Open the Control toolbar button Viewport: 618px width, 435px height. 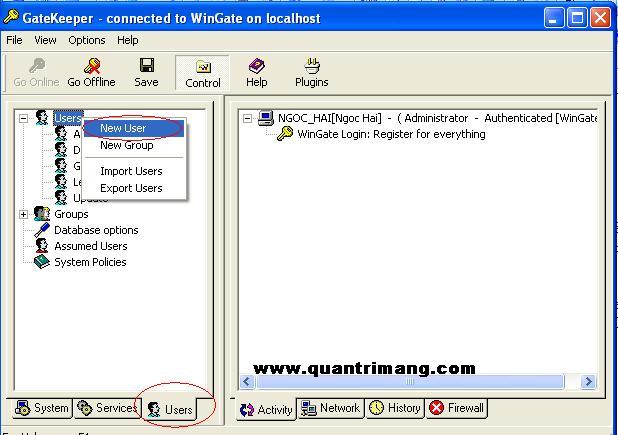coord(203,73)
